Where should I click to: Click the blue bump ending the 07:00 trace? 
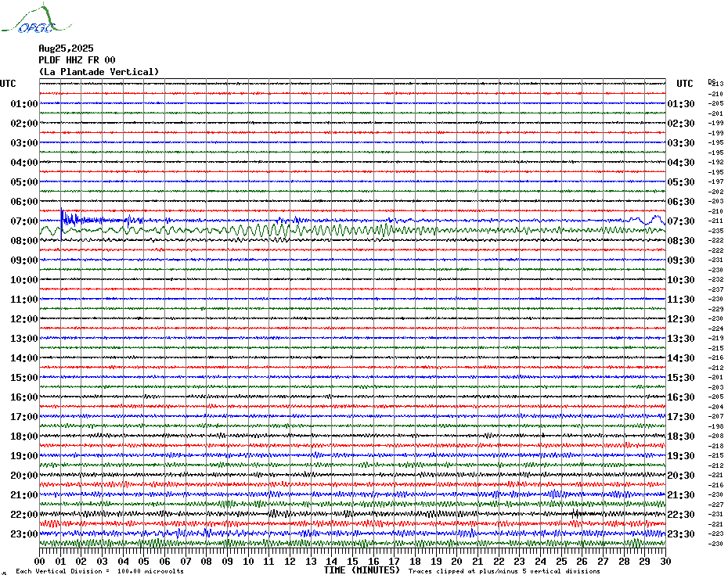[657, 218]
